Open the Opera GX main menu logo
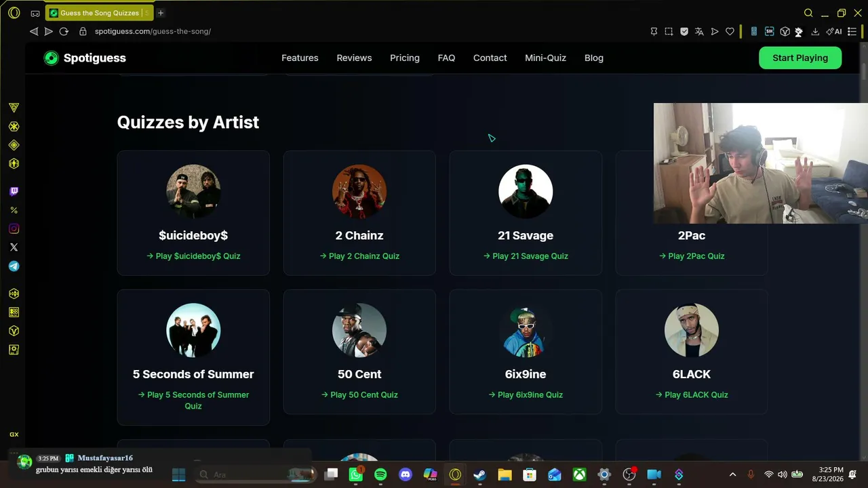 coord(14,13)
